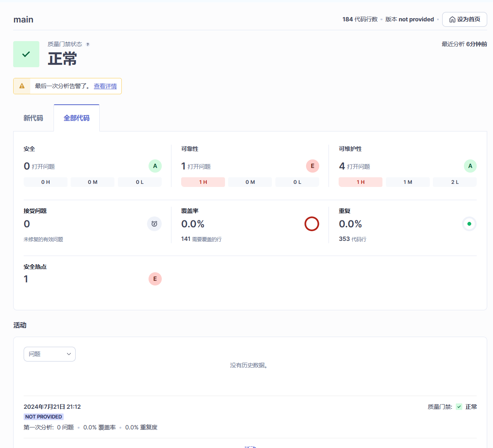Image resolution: width=493 pixels, height=448 pixels.
Task: Click the NOT PROVIDED version tag
Action: 43,417
